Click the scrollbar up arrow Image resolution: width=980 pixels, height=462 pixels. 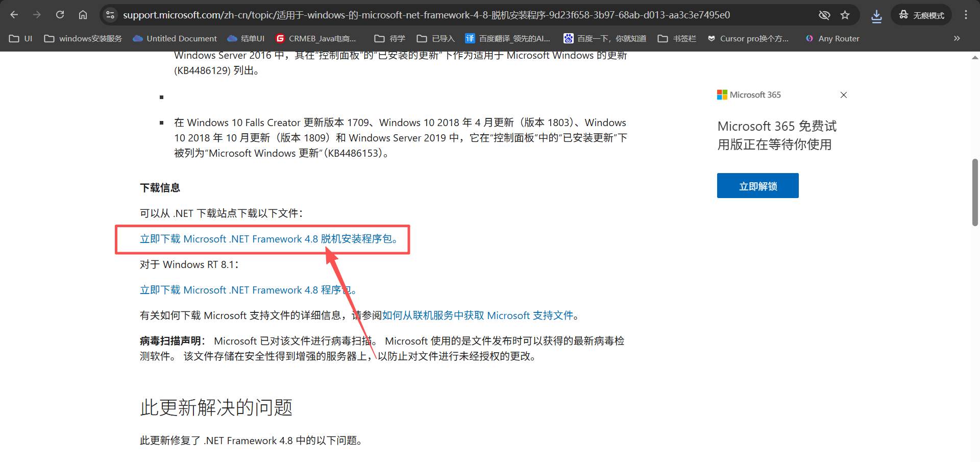975,58
